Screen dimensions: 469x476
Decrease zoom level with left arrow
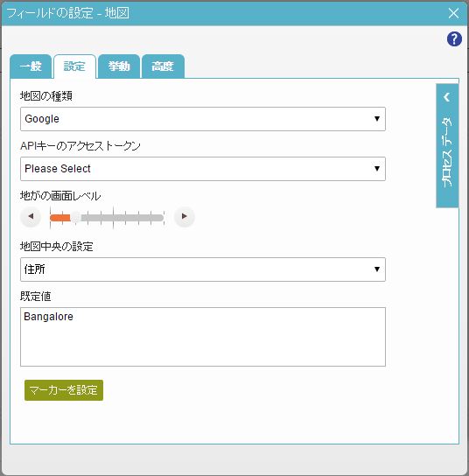[31, 216]
